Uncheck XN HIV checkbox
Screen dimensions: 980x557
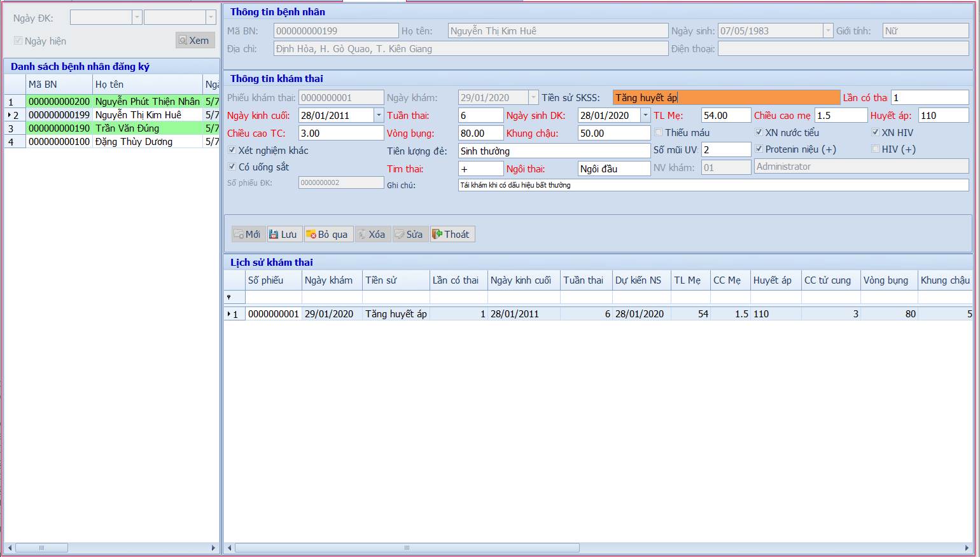tap(876, 132)
